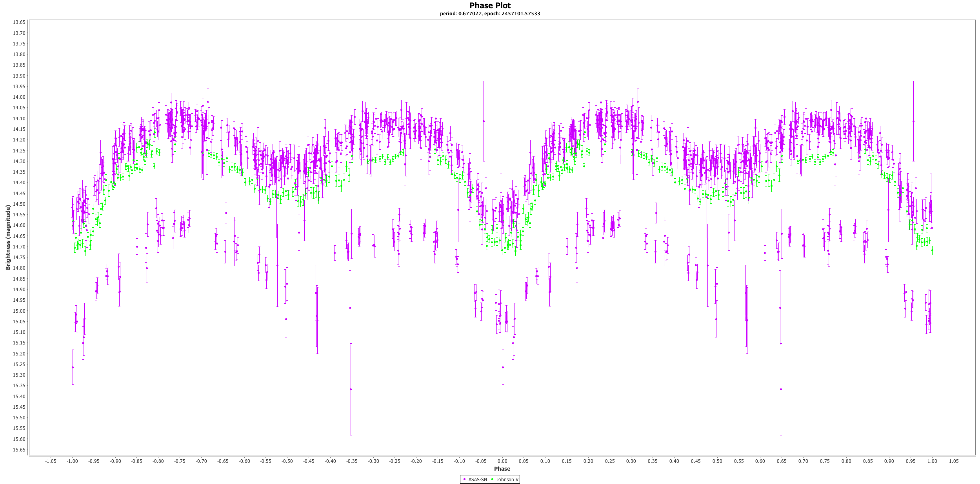Click the 14.00 brightness tick label
Viewport: 980px width, 484px height.
coord(19,97)
